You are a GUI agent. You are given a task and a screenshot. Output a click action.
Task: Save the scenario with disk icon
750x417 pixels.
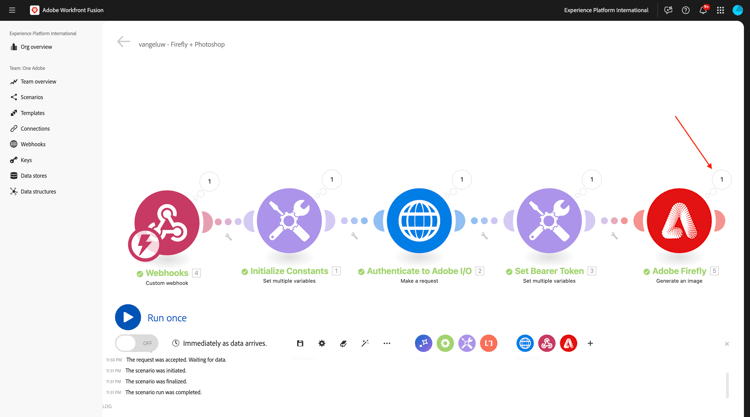pos(300,343)
